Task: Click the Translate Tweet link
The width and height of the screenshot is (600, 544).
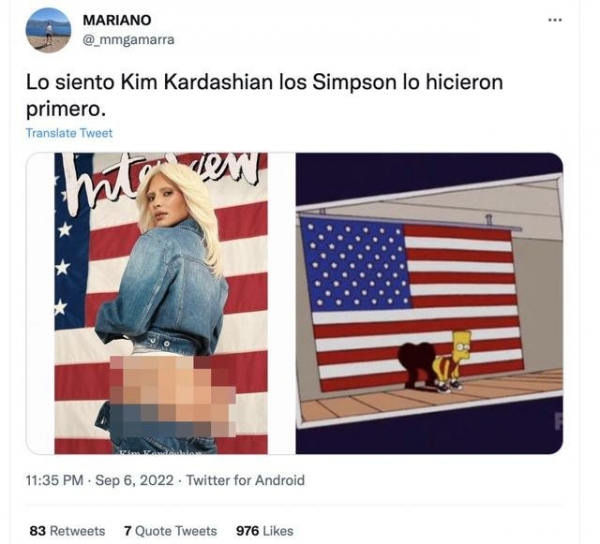Action: [69, 133]
